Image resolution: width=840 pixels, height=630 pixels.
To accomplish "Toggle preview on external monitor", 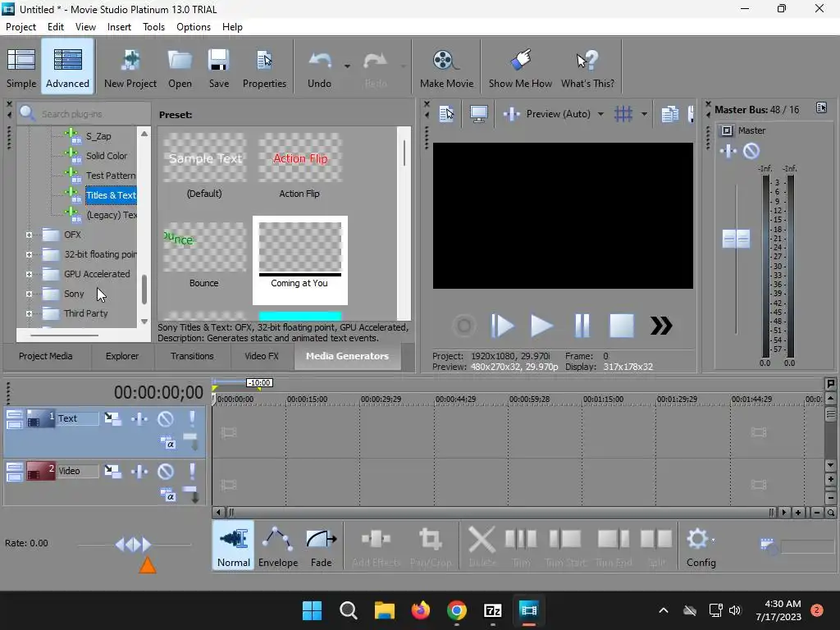I will (x=478, y=113).
